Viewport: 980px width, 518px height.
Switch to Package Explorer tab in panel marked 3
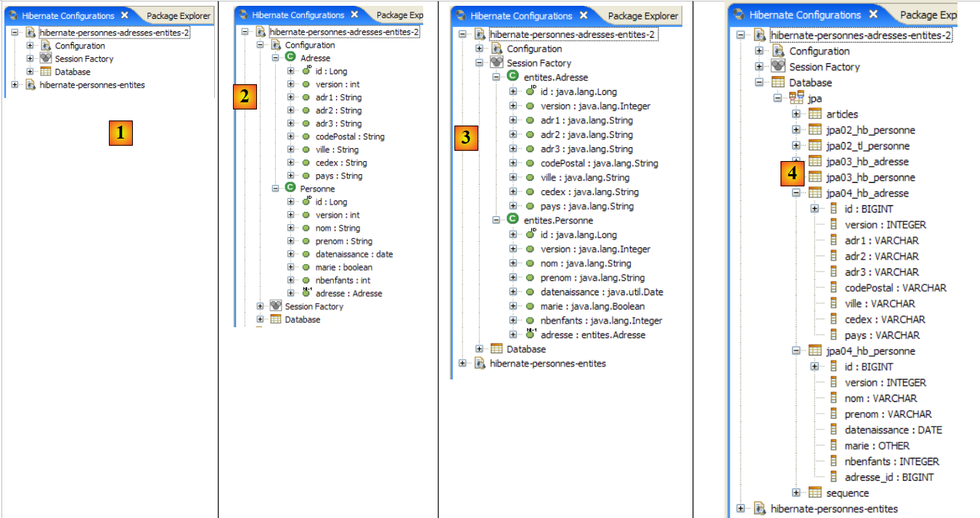642,15
